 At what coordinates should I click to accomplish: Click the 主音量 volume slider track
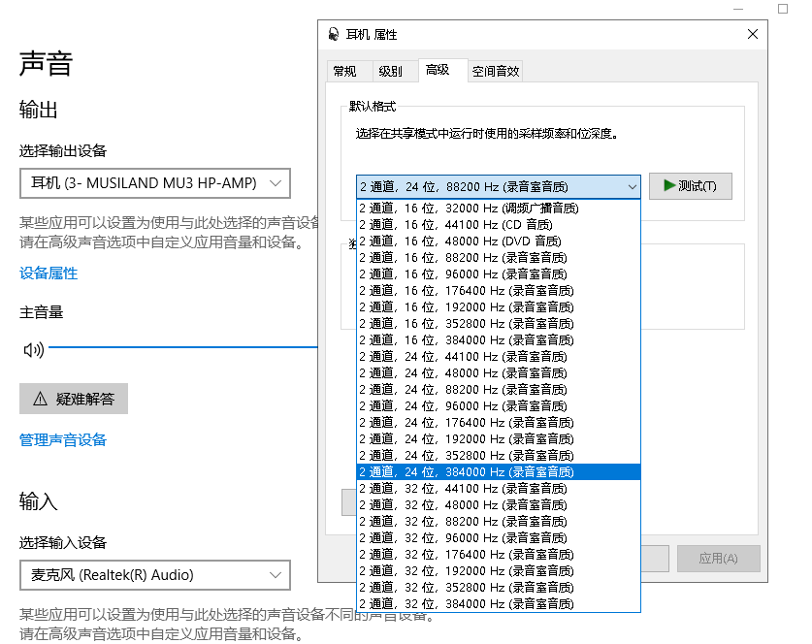point(184,347)
